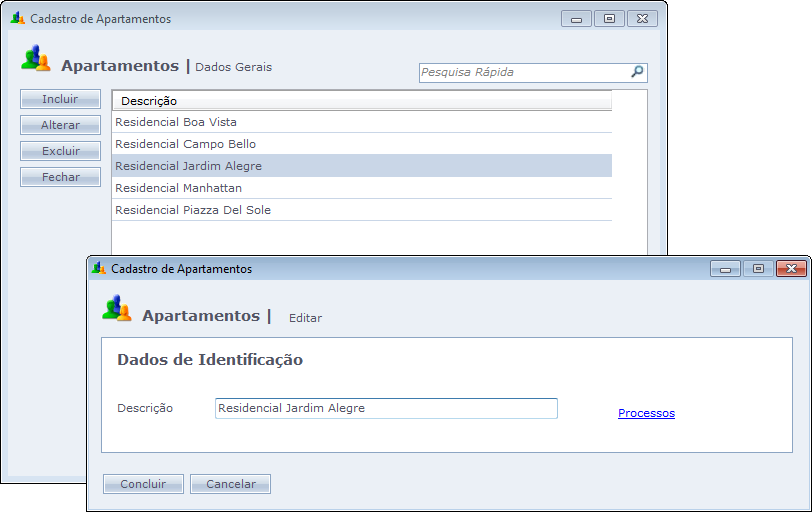
Task: Minimize the front Editar dialog window
Action: (x=725, y=269)
